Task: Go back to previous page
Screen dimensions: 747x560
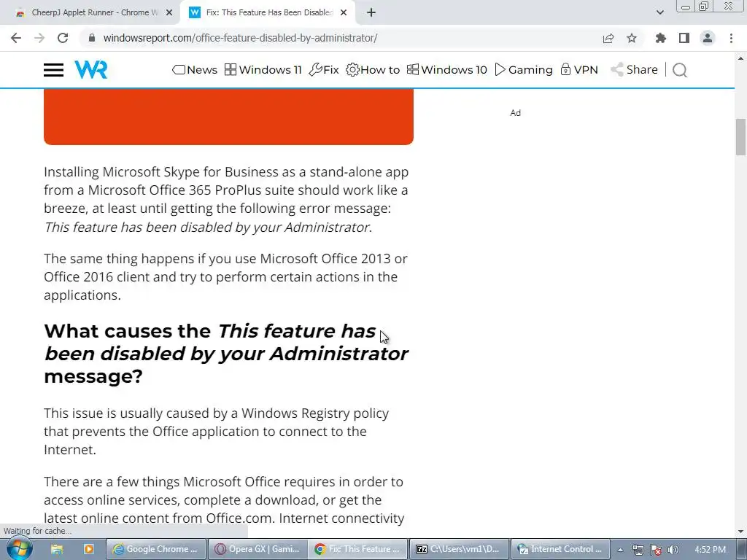Action: tap(16, 38)
